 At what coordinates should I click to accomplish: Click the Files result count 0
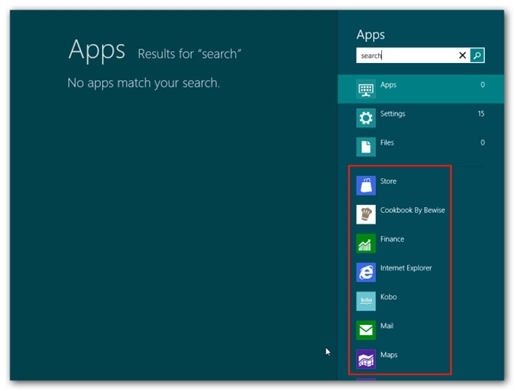(482, 143)
